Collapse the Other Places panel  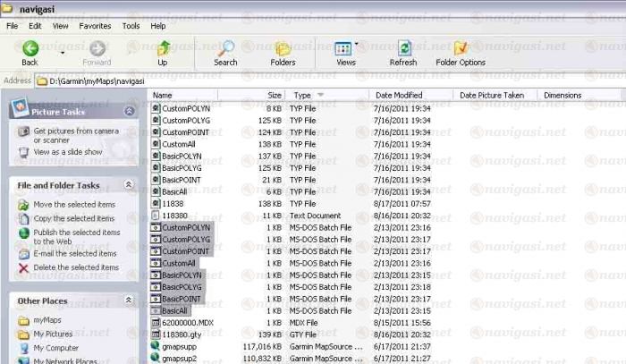(x=129, y=301)
